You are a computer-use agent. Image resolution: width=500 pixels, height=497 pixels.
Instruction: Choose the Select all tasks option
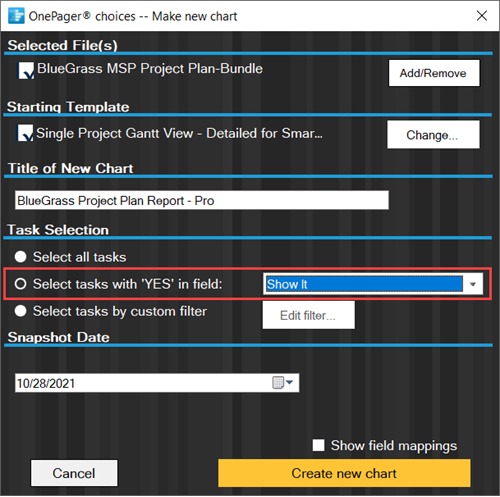(20, 257)
